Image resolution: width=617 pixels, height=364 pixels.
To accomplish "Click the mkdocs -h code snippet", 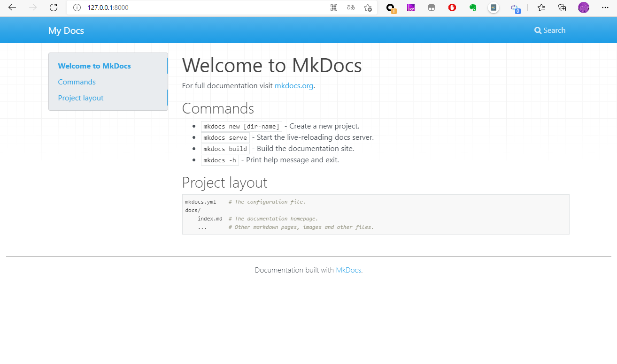I will 220,160.
